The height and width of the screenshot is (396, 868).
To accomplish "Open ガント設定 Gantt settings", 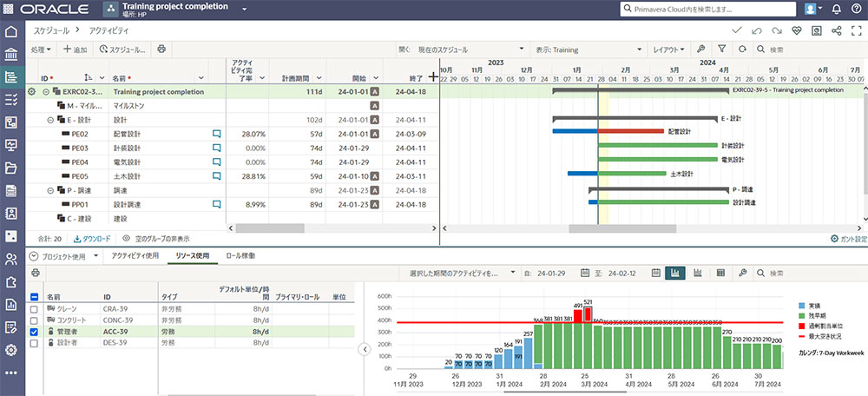I will (x=849, y=239).
